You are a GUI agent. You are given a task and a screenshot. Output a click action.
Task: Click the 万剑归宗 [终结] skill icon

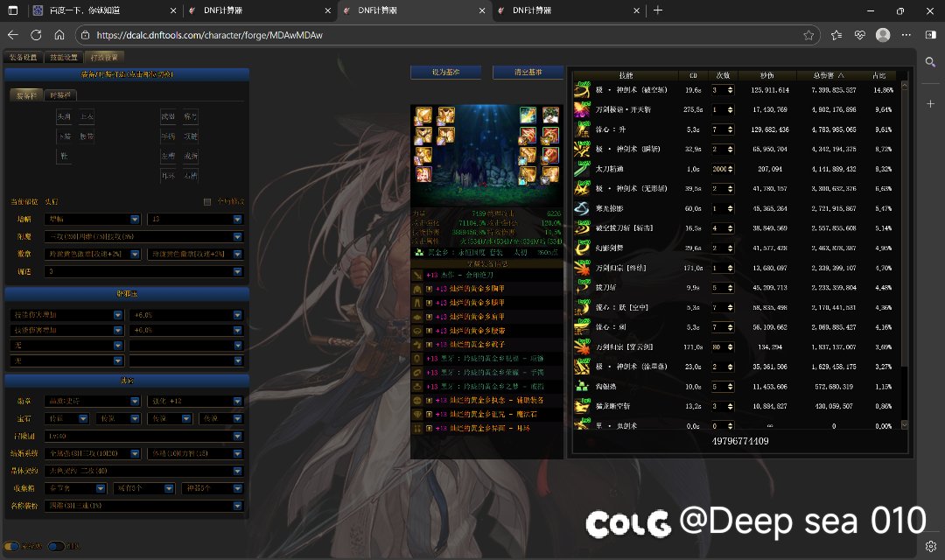coord(582,268)
